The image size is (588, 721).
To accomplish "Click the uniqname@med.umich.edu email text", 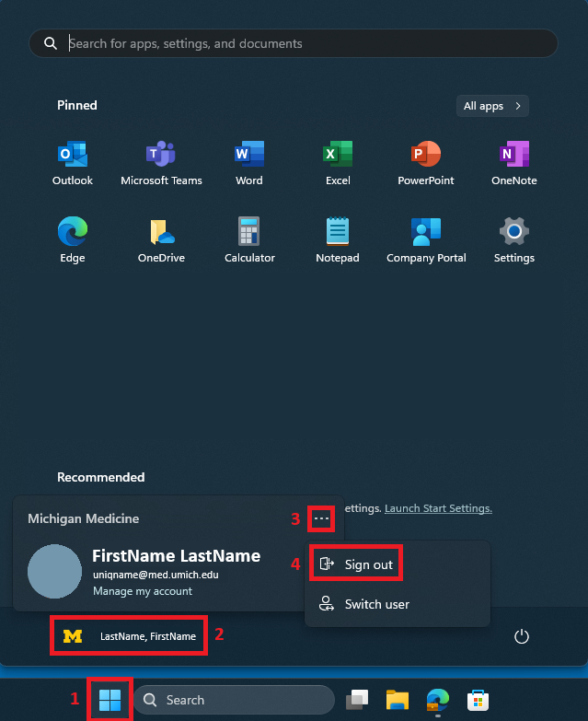I will 156,575.
